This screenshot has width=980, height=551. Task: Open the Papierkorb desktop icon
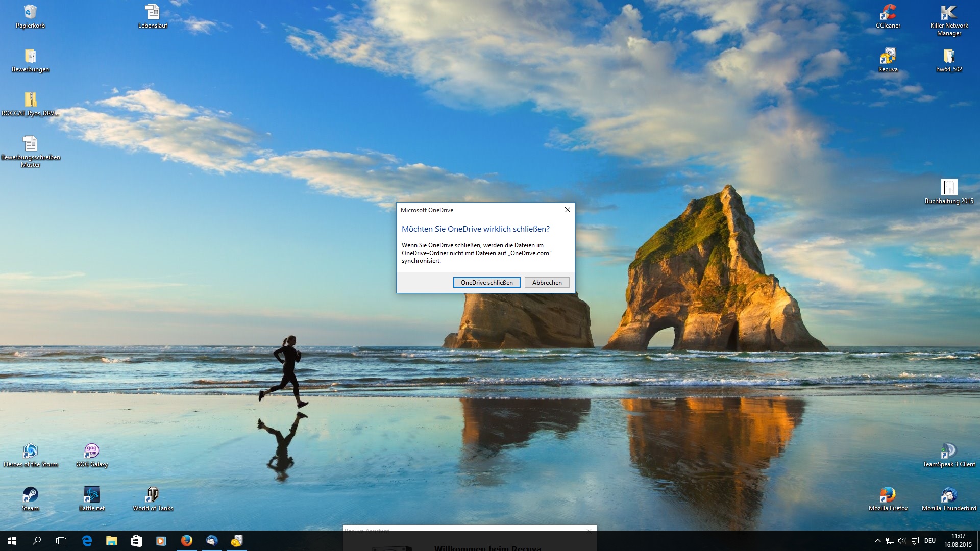coord(30,12)
